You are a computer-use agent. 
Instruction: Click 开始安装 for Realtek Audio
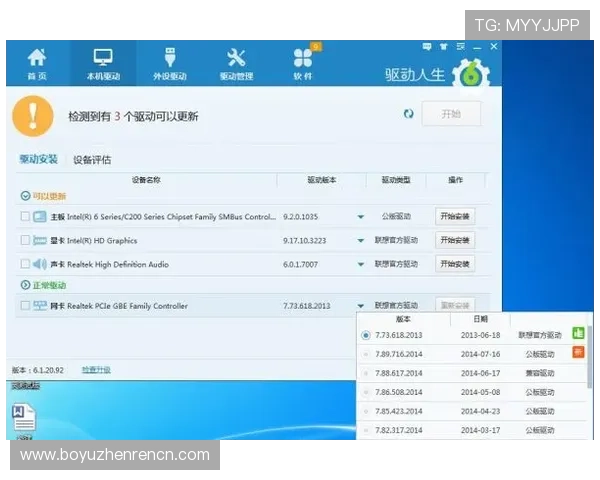point(455,264)
